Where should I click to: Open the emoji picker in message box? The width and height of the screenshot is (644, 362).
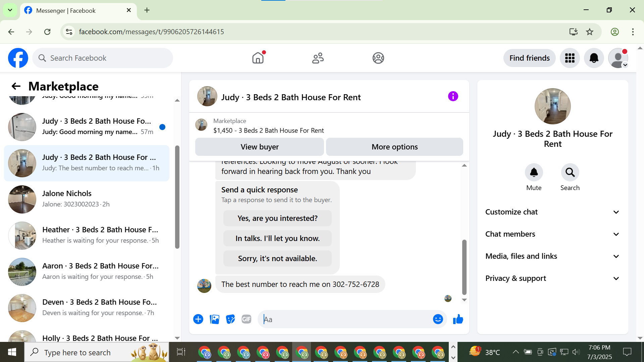(438, 319)
